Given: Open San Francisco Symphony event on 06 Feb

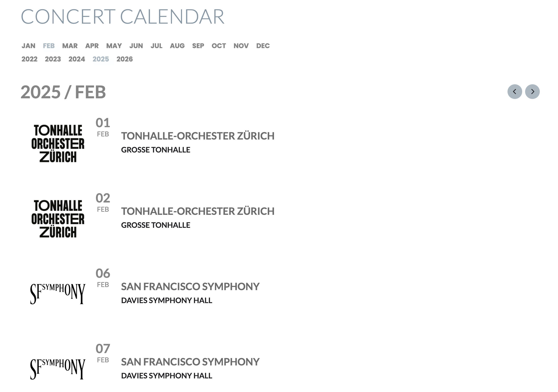Looking at the screenshot, I should click(190, 286).
